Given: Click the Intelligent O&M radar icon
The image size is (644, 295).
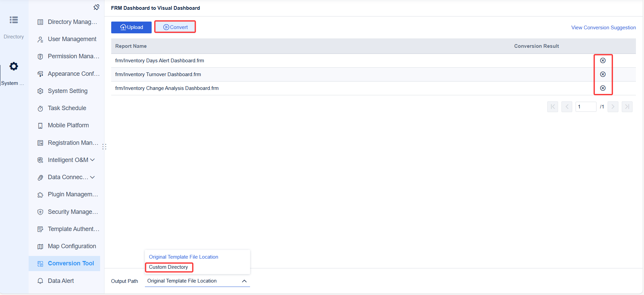Looking at the screenshot, I should (40, 160).
